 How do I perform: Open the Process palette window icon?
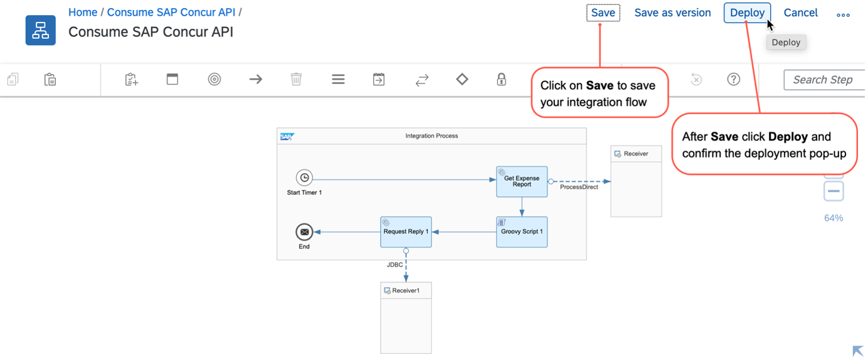(172, 79)
